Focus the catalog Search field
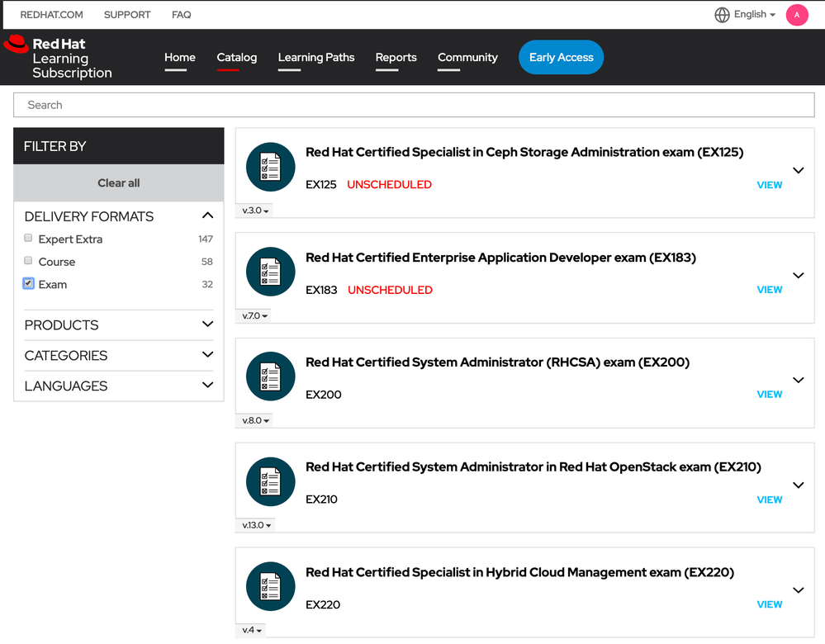This screenshot has width=825, height=644. 413,105
